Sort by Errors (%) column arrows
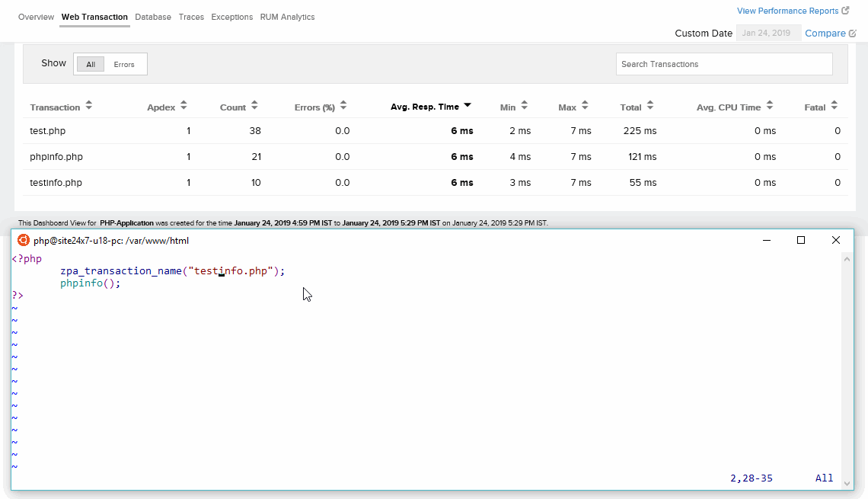The height and width of the screenshot is (499, 868). (x=343, y=107)
